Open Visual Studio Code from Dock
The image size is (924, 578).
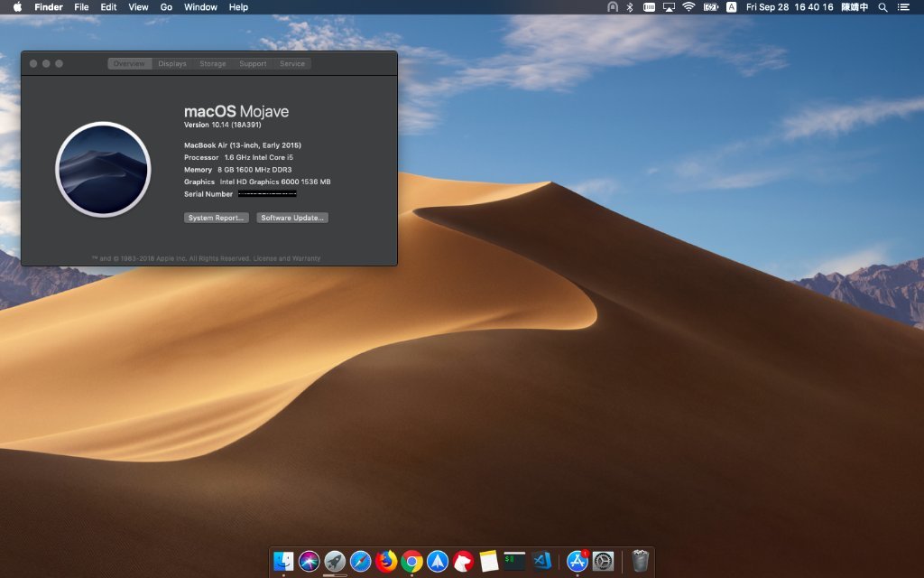pyautogui.click(x=541, y=561)
